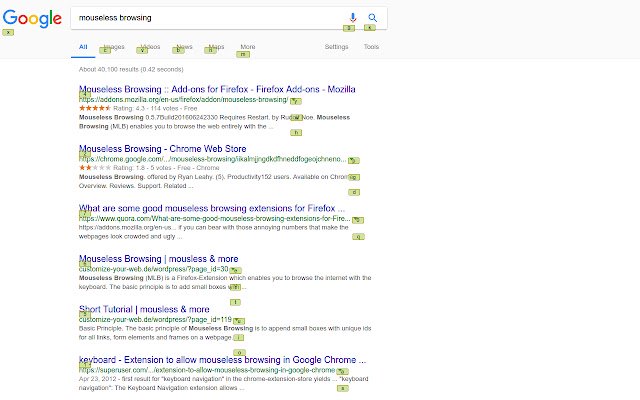Click the green superuser.com URL text
Viewport: 640px width, 400px height.
tap(207, 370)
